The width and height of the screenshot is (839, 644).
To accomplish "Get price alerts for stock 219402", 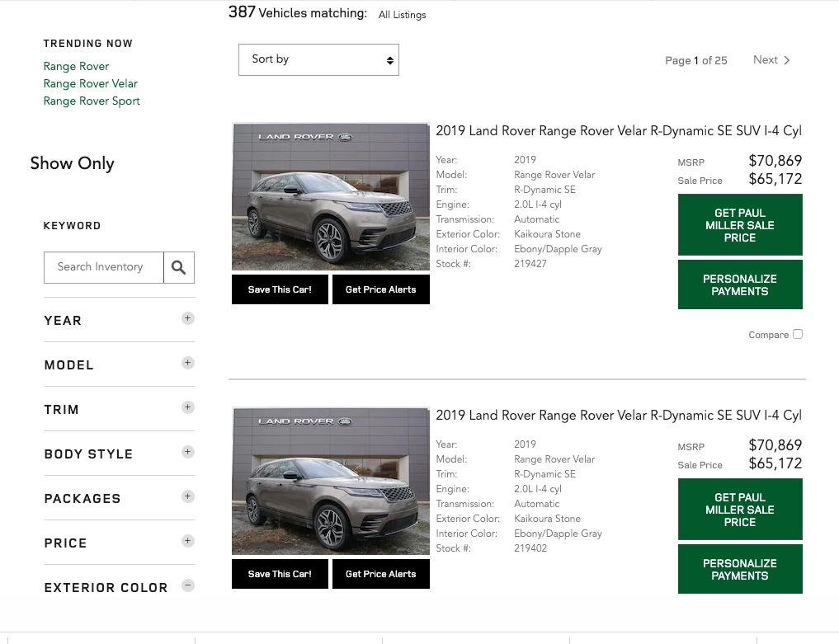I will tap(381, 574).
